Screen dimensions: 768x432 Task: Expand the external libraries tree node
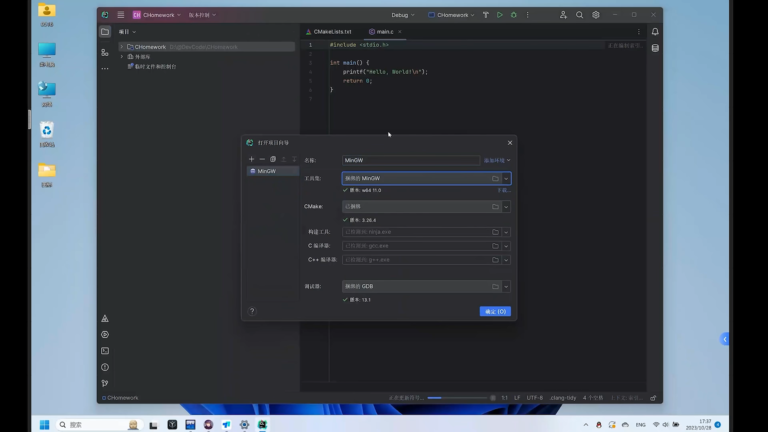122,57
